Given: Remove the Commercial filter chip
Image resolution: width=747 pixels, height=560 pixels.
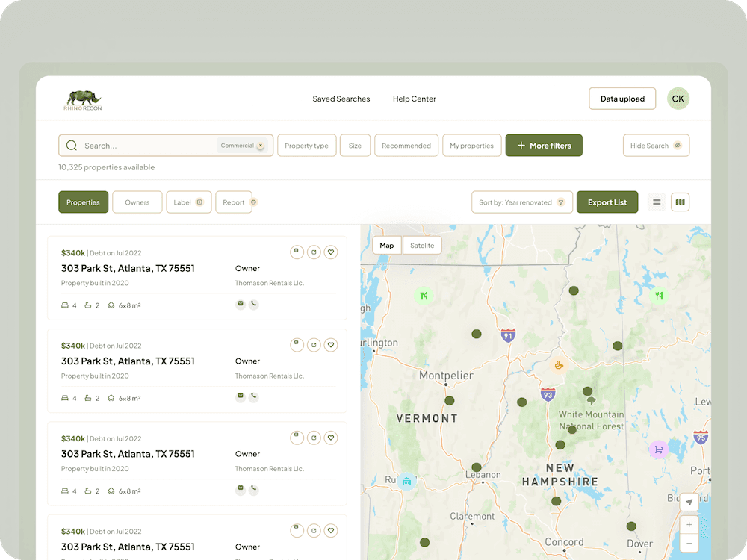Looking at the screenshot, I should pos(261,146).
